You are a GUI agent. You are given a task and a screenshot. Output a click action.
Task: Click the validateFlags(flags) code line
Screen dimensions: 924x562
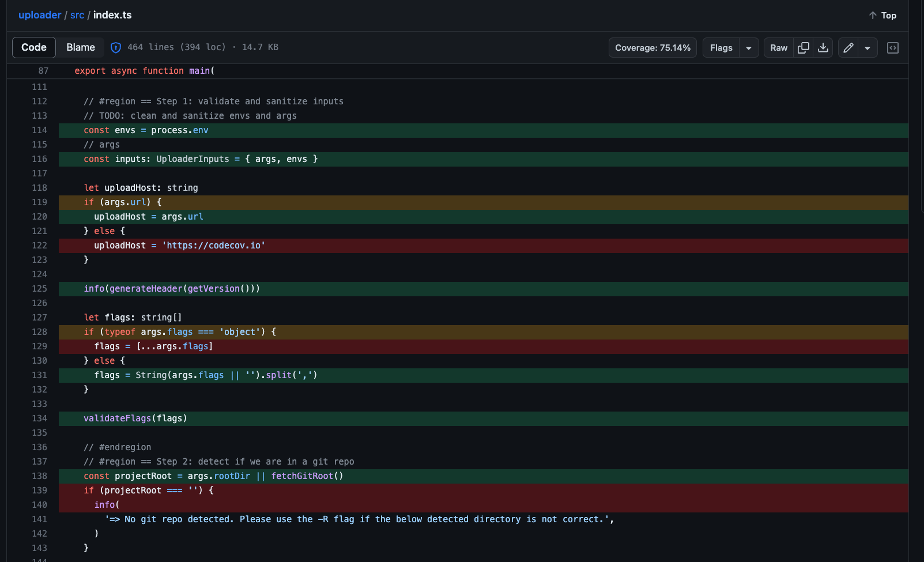135,418
